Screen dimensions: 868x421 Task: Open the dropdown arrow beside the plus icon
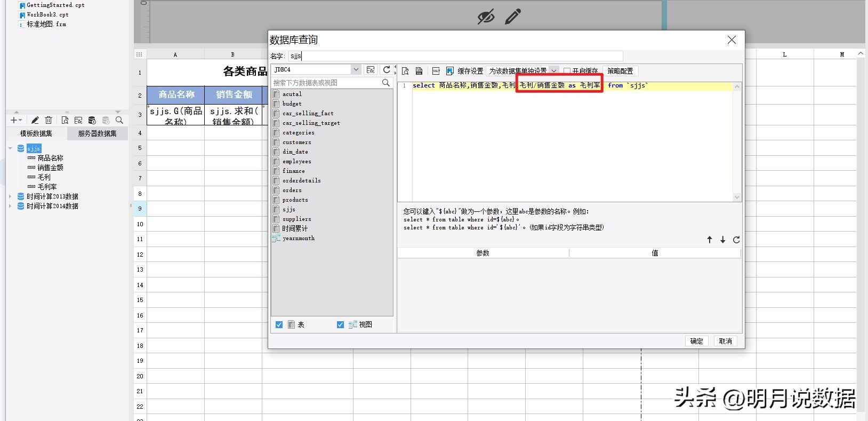point(21,121)
